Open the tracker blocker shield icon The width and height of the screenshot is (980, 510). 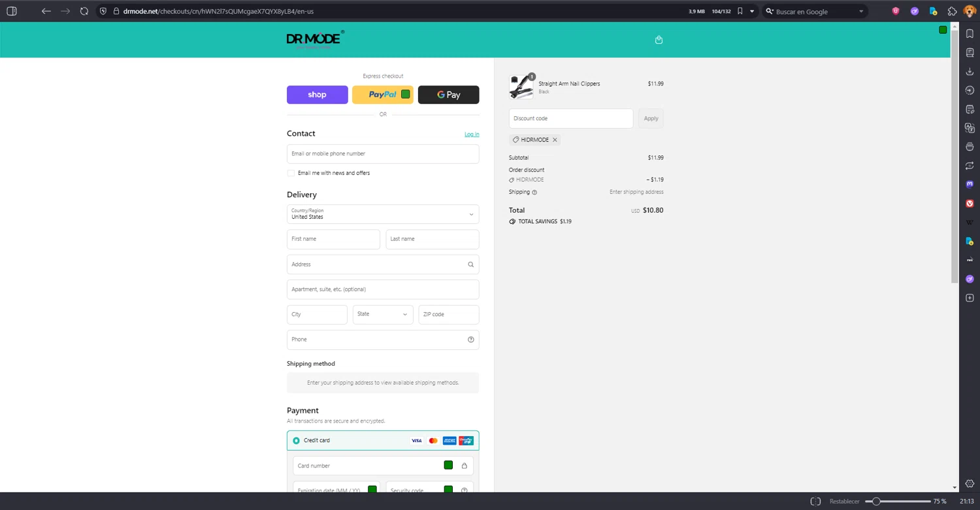point(103,11)
